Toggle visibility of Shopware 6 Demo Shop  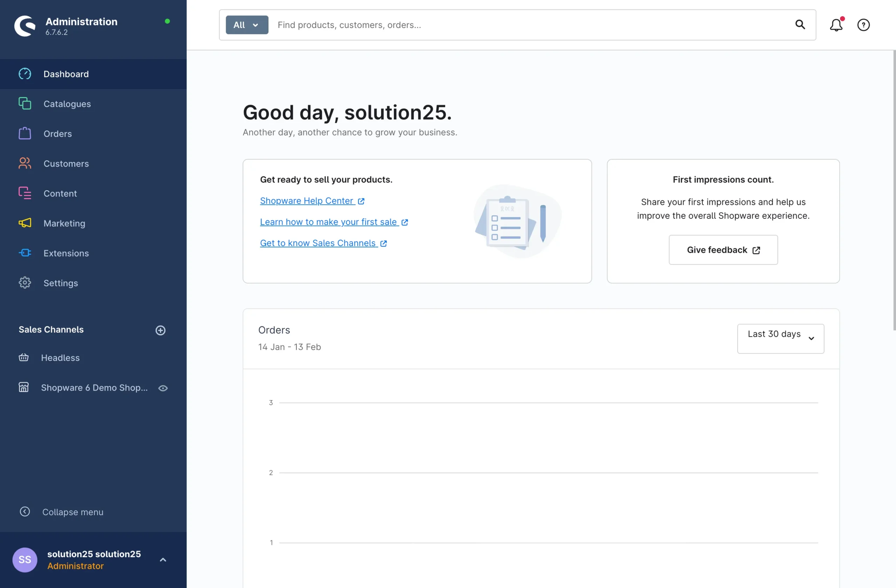pyautogui.click(x=163, y=388)
